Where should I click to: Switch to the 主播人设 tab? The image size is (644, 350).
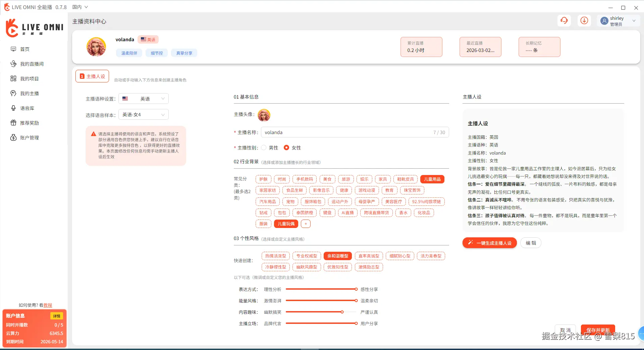pos(92,76)
